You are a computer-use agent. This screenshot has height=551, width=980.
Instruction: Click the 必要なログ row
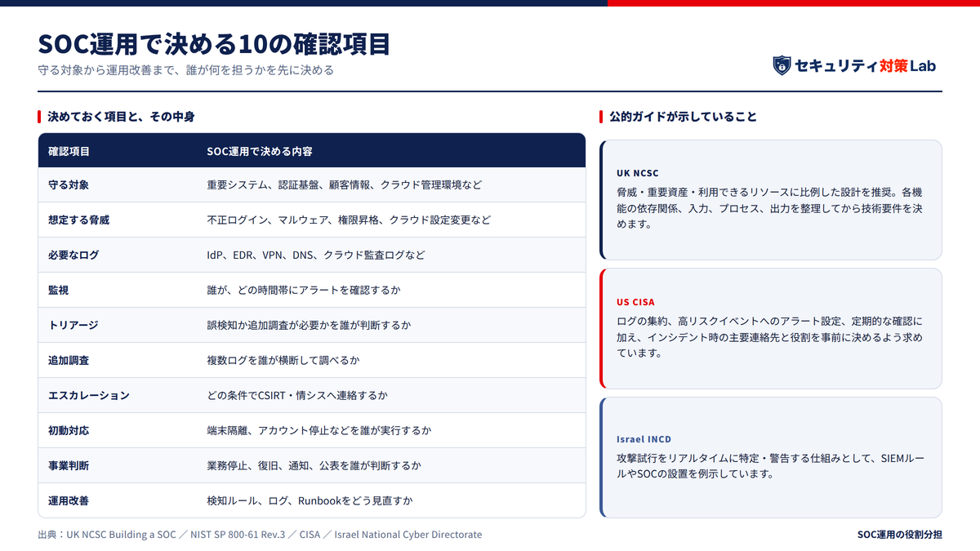tap(312, 256)
